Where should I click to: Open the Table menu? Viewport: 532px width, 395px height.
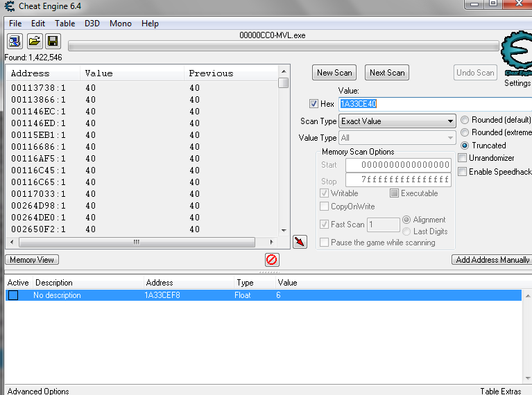coord(65,24)
